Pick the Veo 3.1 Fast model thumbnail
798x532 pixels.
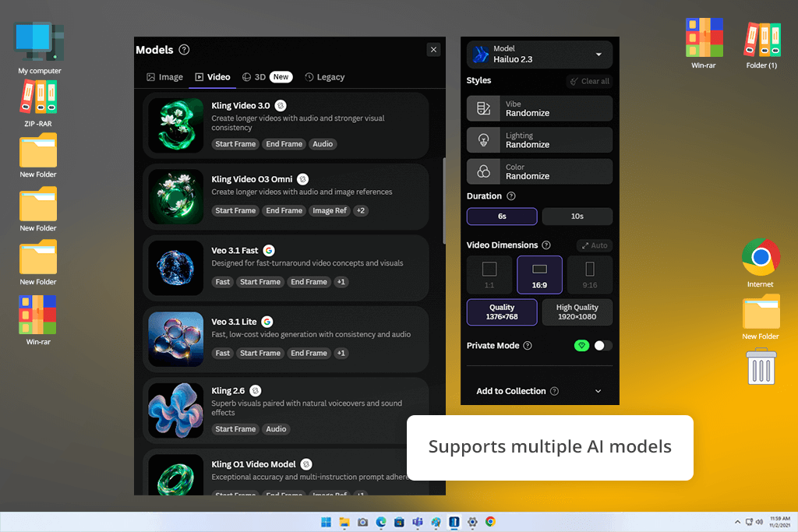[x=176, y=268]
